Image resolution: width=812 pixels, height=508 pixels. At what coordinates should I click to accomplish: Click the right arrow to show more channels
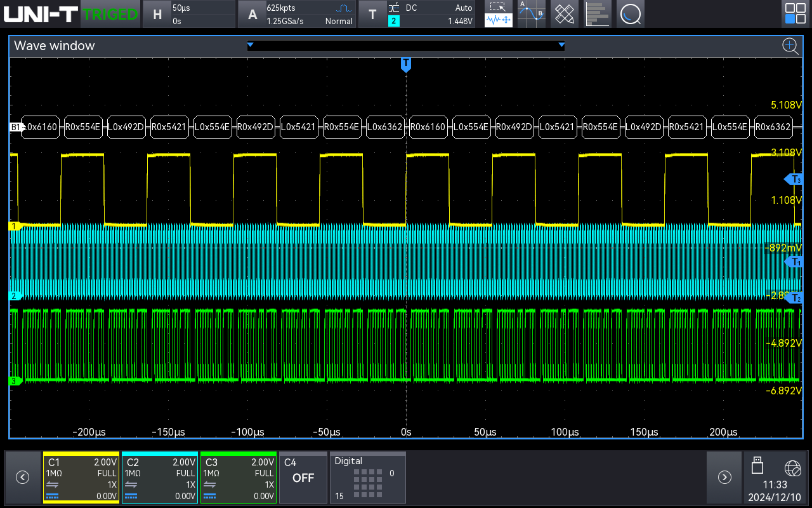click(x=724, y=478)
